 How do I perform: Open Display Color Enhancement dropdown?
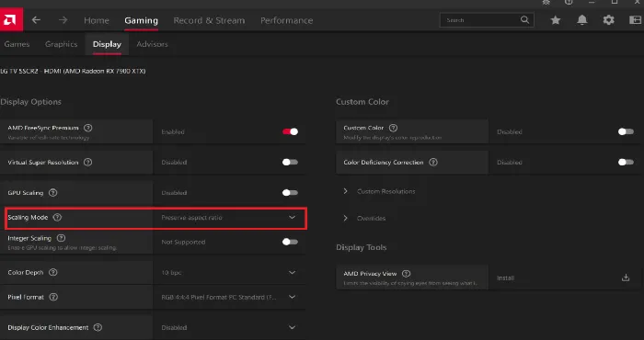(x=292, y=327)
